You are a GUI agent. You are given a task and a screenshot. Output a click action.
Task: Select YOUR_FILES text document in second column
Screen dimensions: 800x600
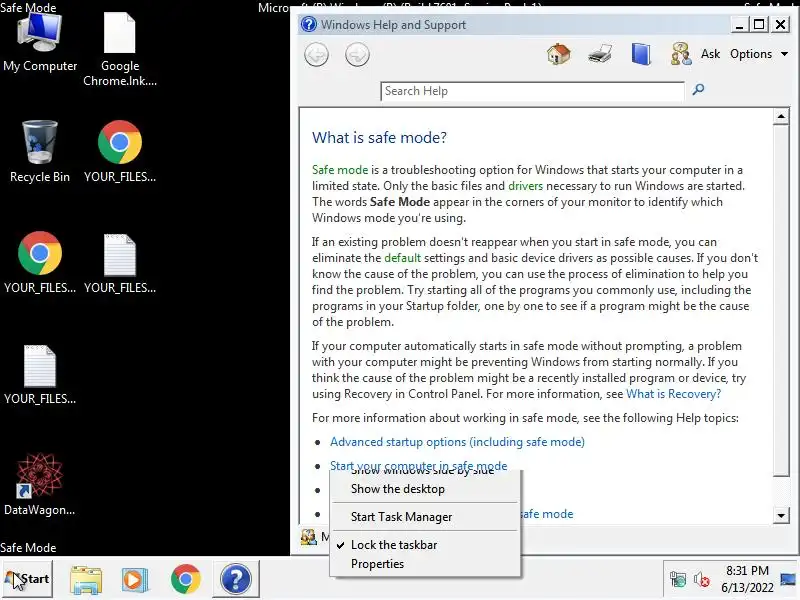[x=120, y=263]
